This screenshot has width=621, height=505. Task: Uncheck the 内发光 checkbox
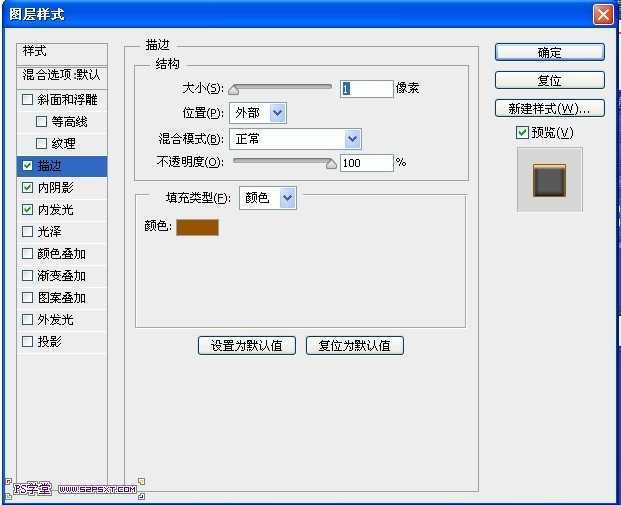[x=27, y=209]
